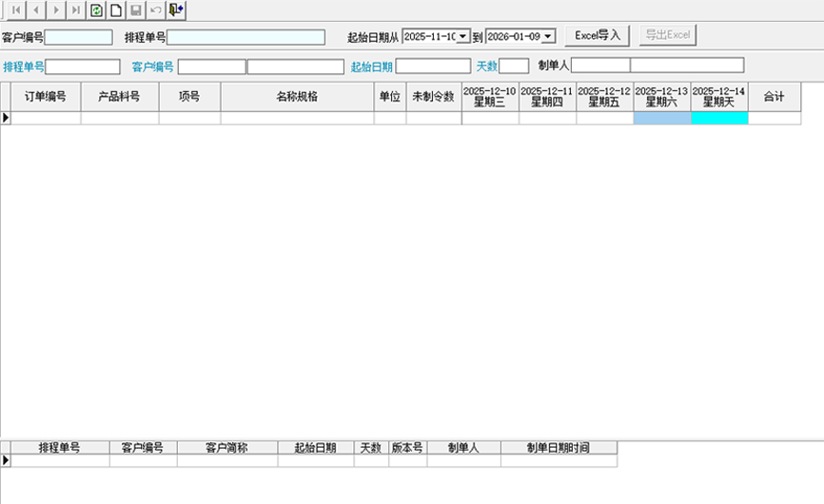Screen dimensions: 824x504
Task: Open the end date 2026-01-09 dropdown
Action: point(548,36)
